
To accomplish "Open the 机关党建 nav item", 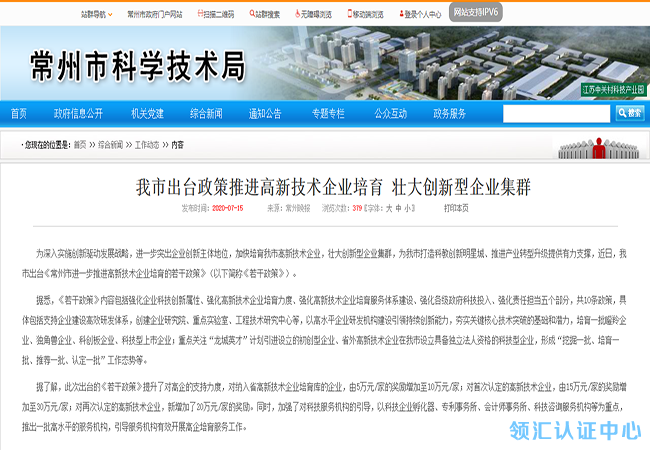I will point(147,114).
